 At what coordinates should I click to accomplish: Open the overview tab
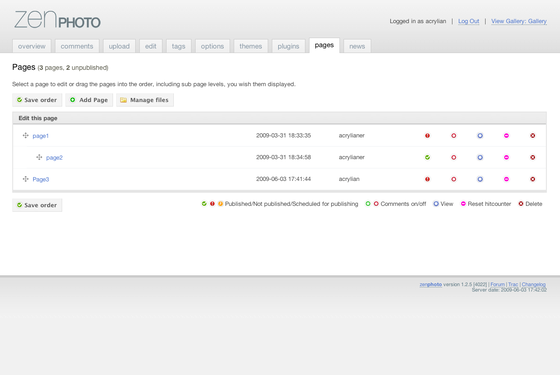(32, 46)
